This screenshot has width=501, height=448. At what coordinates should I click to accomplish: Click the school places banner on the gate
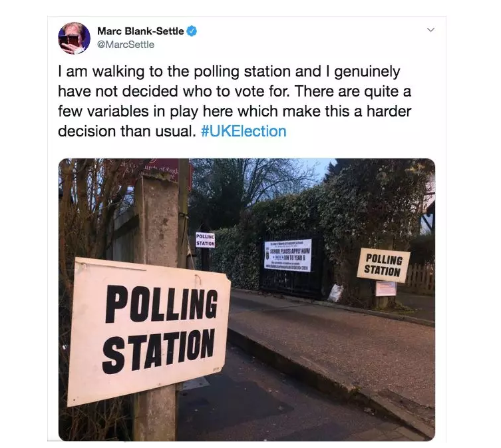(x=287, y=256)
